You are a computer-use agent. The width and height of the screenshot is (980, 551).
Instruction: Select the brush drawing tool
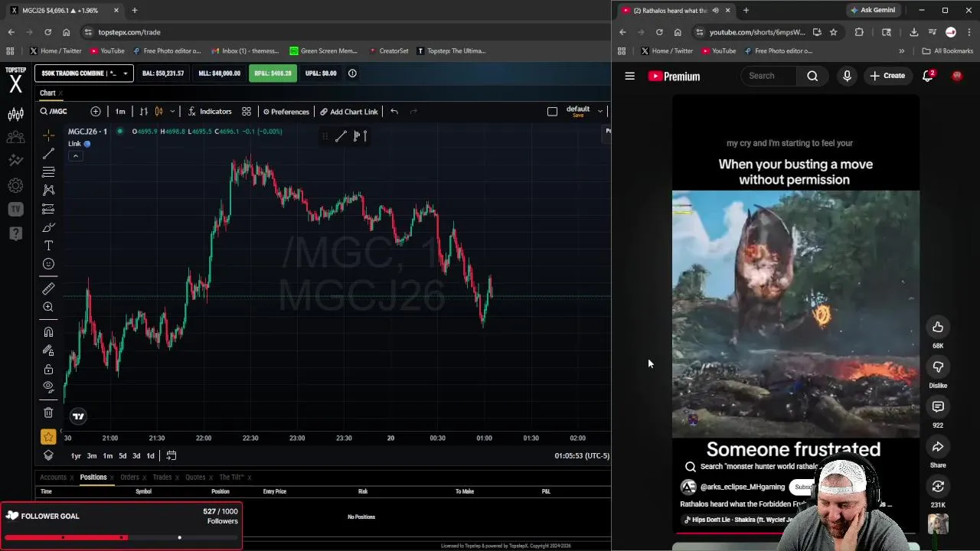48,227
